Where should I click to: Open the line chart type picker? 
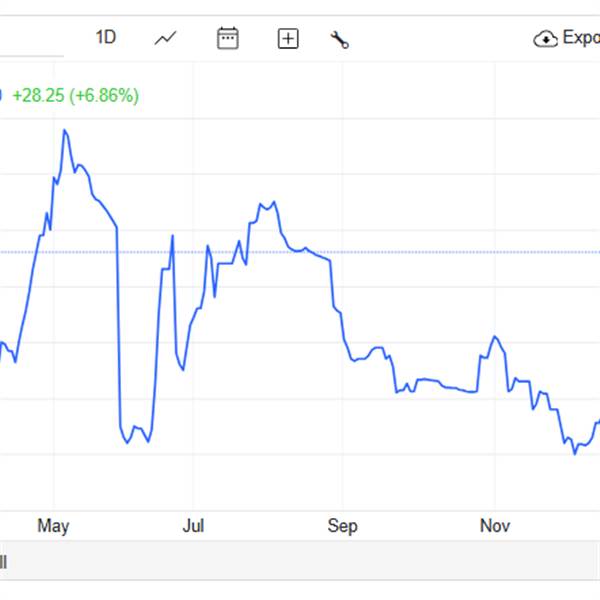(x=166, y=38)
